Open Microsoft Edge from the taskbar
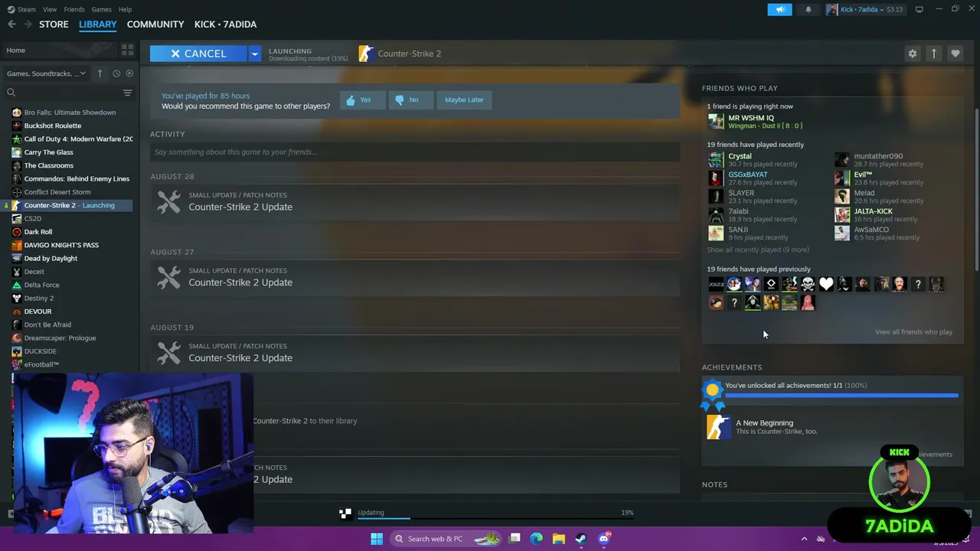 click(x=537, y=539)
